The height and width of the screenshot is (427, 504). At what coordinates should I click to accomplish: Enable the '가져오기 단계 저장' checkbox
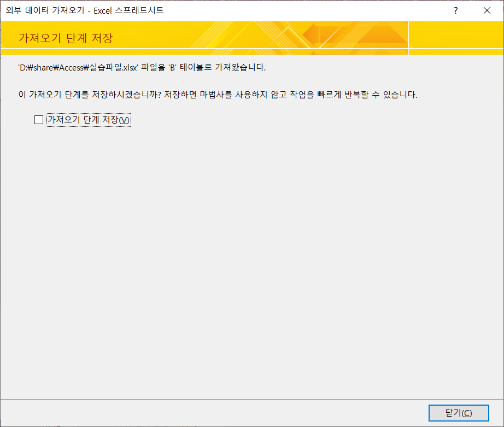[x=39, y=120]
